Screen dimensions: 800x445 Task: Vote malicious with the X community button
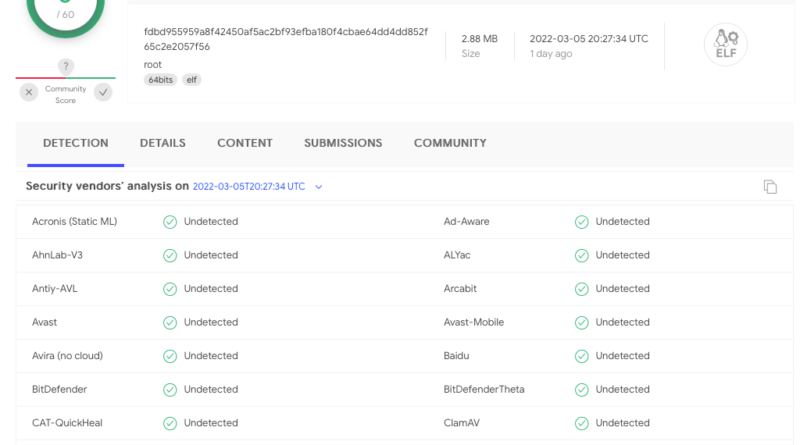[x=29, y=92]
